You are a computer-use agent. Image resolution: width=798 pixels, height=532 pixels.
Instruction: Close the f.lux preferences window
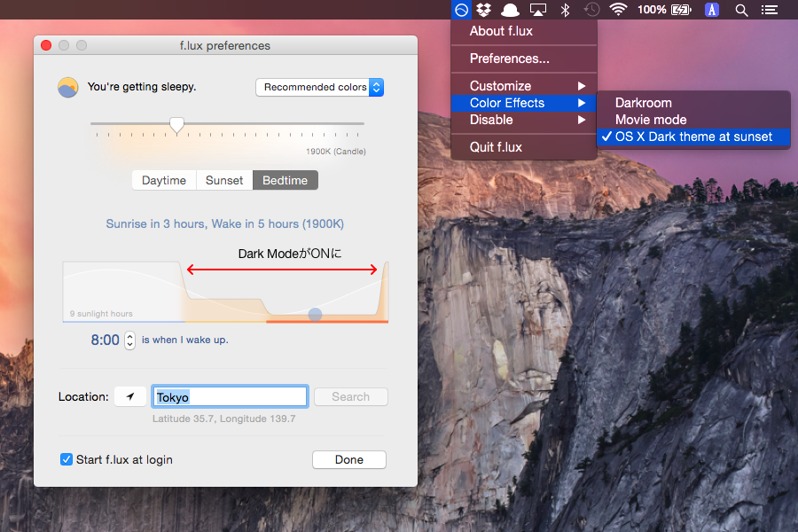46,45
